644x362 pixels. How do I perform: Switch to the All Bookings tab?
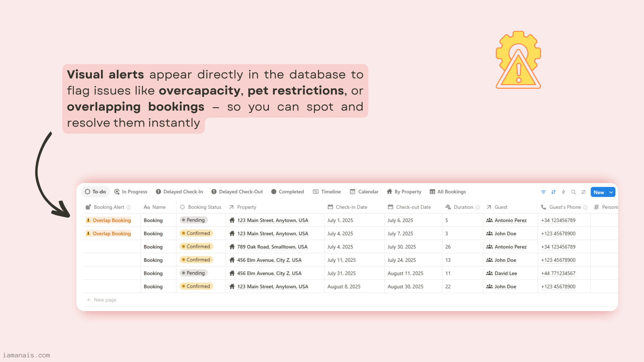coord(448,192)
